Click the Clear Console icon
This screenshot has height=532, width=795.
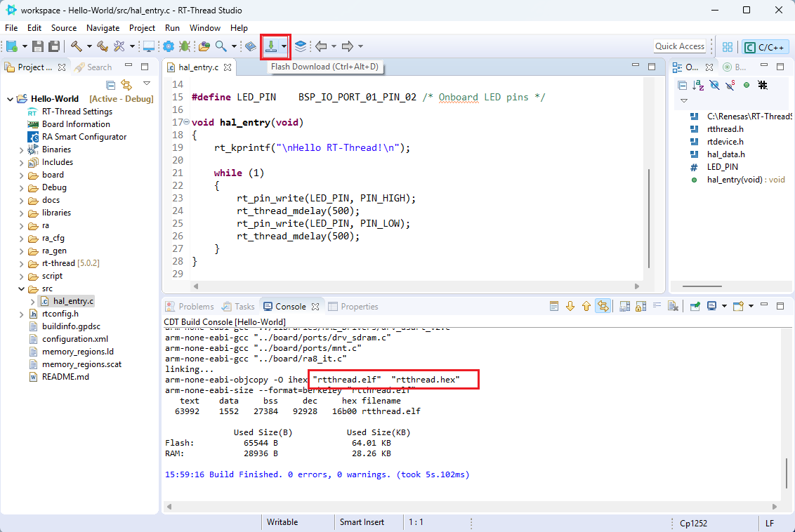click(673, 306)
